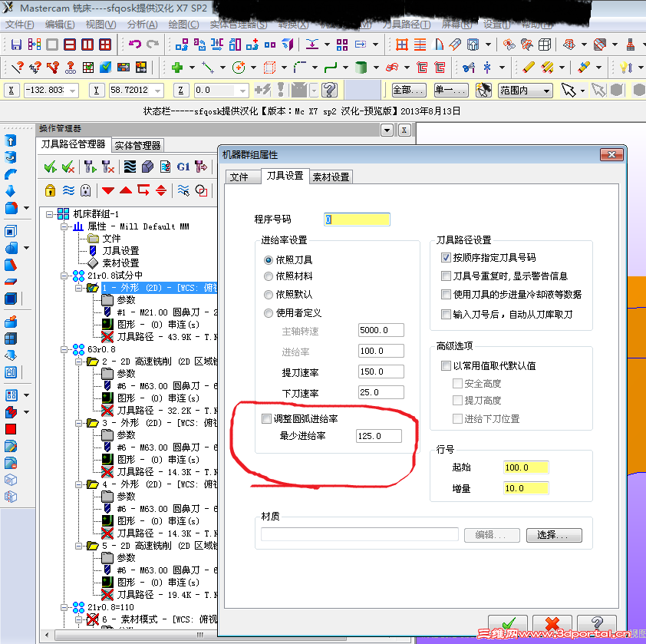646x644 pixels.
Task: Click the backplot waves icon
Action: click(x=130, y=167)
